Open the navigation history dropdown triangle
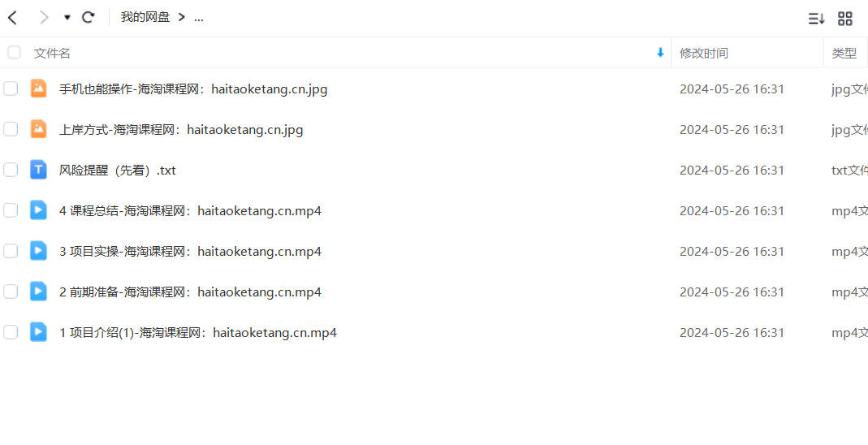 tap(67, 18)
